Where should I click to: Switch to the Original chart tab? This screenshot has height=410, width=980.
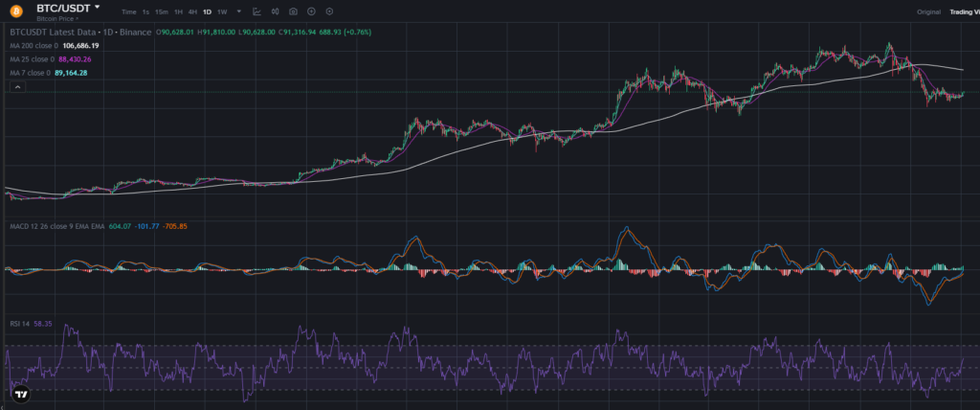(x=928, y=11)
